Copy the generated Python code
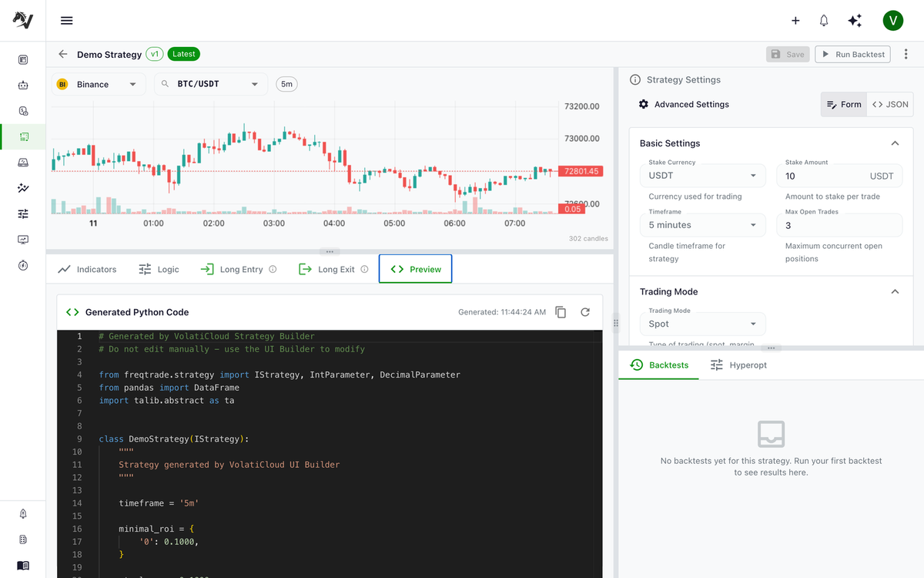 click(561, 312)
